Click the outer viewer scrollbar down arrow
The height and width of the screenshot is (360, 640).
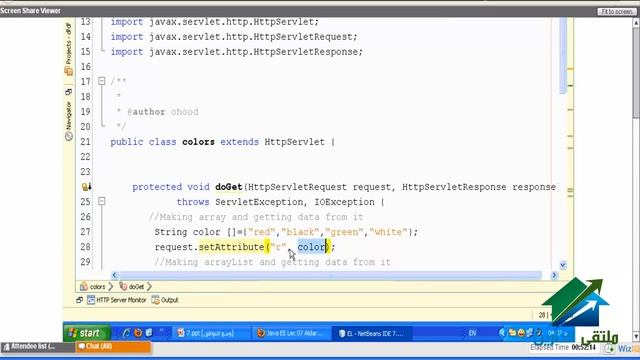pyautogui.click(x=636, y=337)
